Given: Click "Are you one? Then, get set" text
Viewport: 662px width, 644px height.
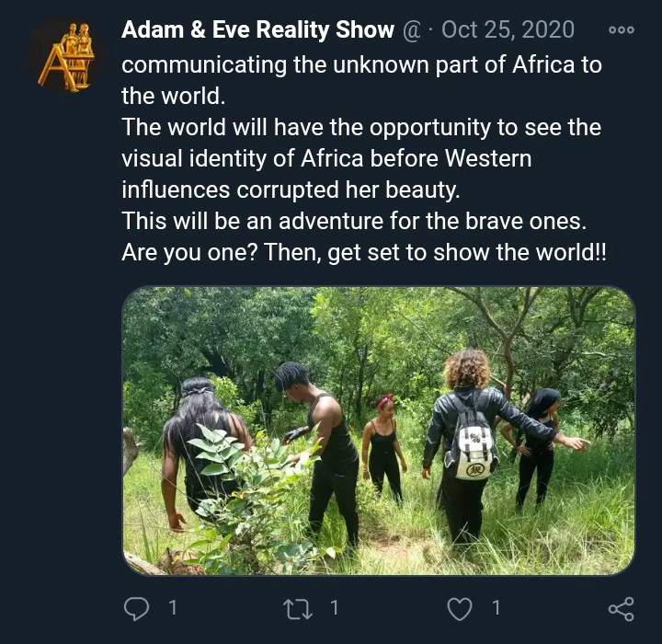Looking at the screenshot, I should (x=363, y=253).
